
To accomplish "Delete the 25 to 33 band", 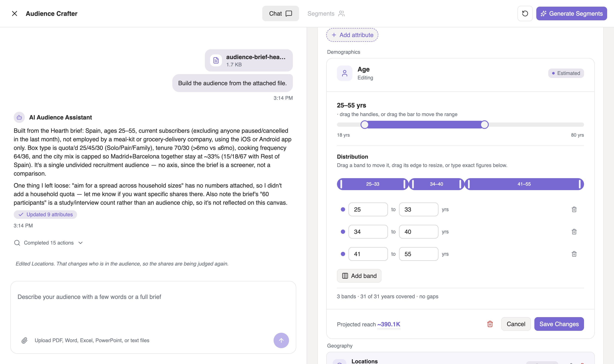I will pyautogui.click(x=574, y=209).
